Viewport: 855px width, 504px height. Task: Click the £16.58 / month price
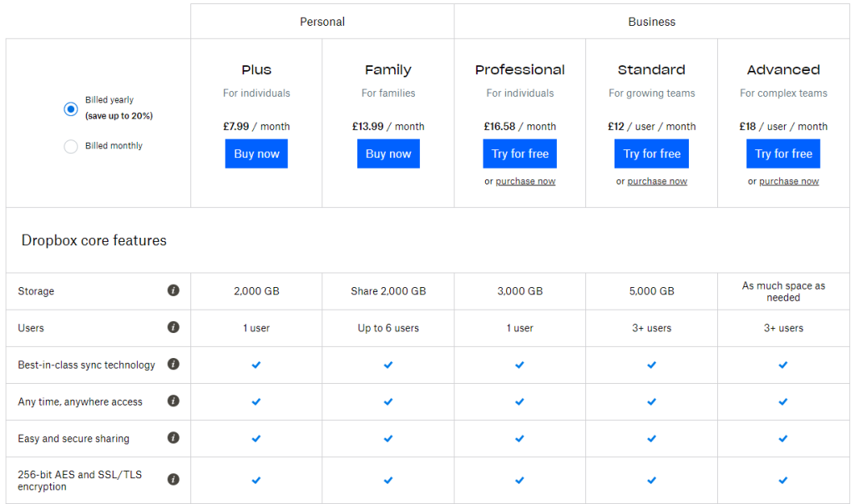[x=519, y=126]
